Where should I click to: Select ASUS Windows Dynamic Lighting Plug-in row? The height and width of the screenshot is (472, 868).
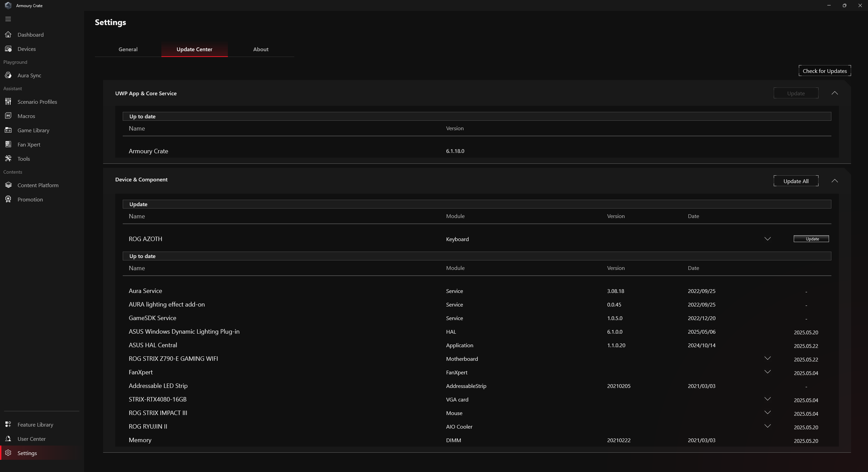click(x=477, y=332)
